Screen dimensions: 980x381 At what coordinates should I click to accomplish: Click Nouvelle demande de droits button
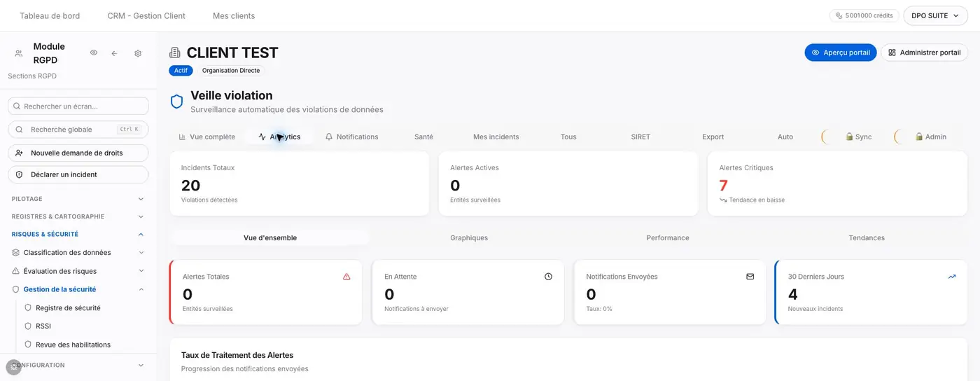pyautogui.click(x=78, y=153)
